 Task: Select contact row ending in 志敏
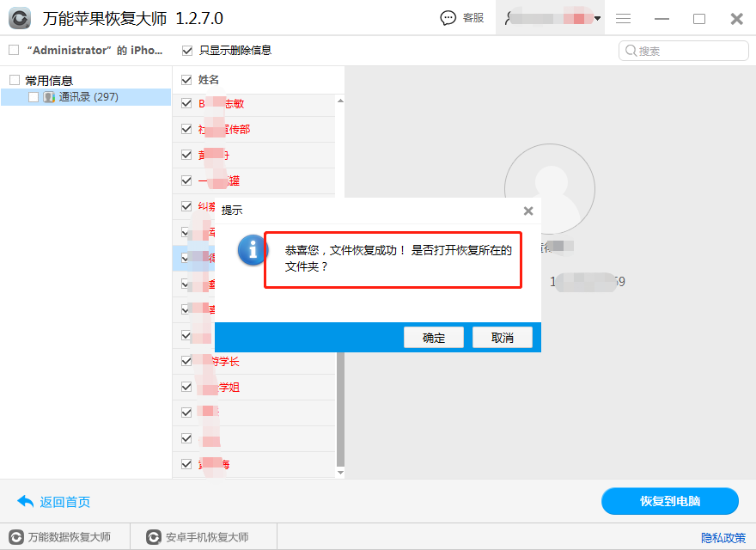[253, 103]
